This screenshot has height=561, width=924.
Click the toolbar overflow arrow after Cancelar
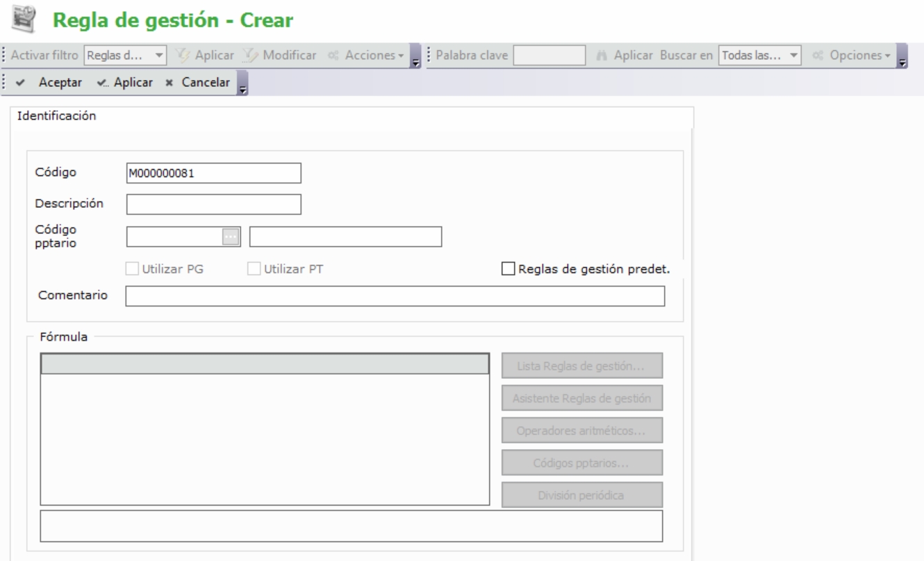[242, 83]
